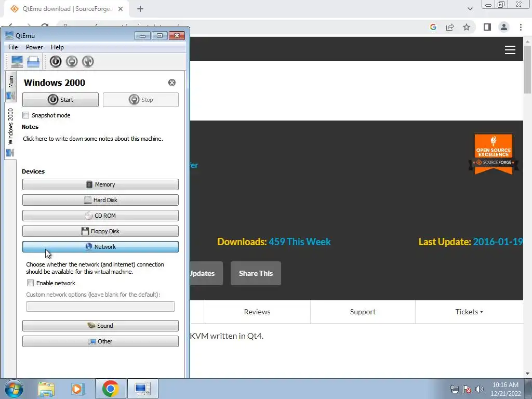The width and height of the screenshot is (532, 399).
Task: Click the Action Center flag tray icon
Action: 467,390
